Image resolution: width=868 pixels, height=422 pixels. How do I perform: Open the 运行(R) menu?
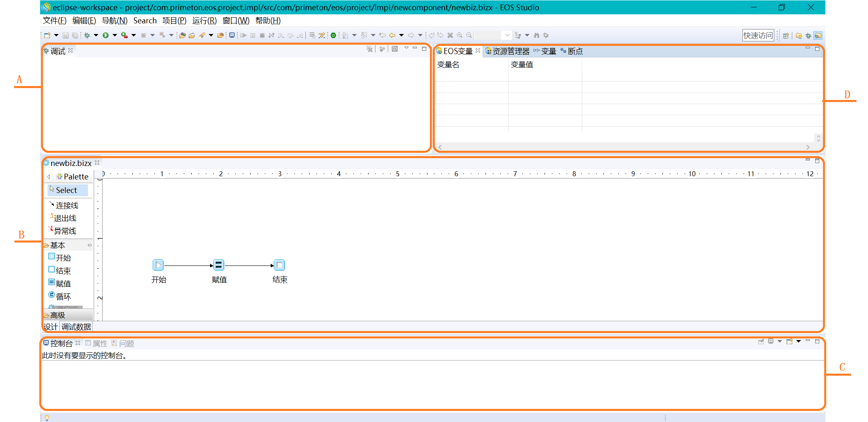[x=204, y=20]
